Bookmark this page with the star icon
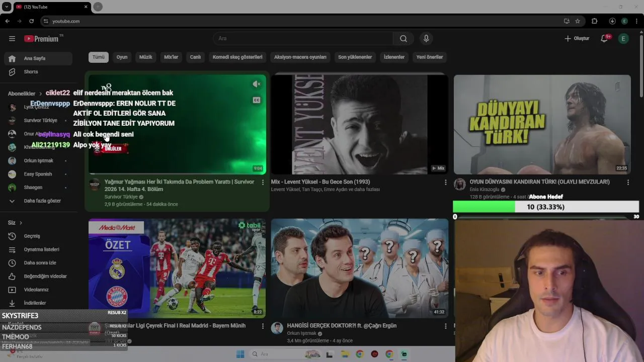Viewport: 644px width, 362px height. pyautogui.click(x=578, y=21)
